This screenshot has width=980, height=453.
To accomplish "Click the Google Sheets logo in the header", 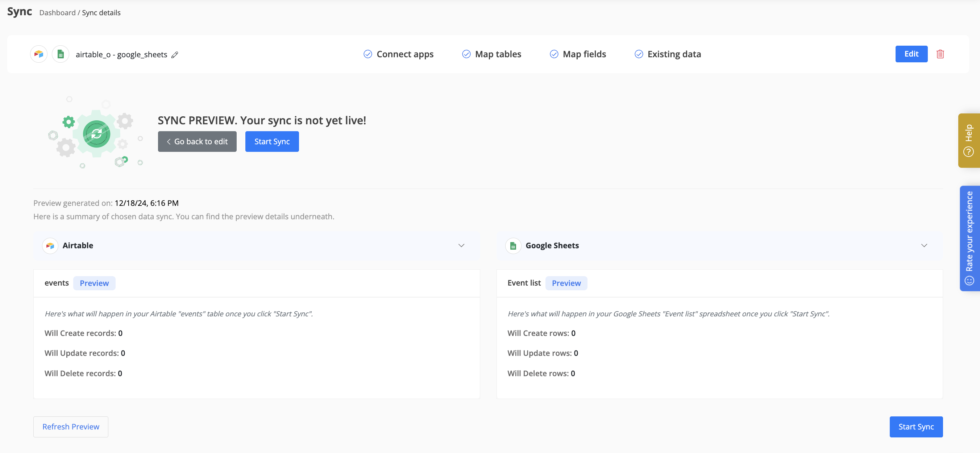I will click(x=61, y=54).
